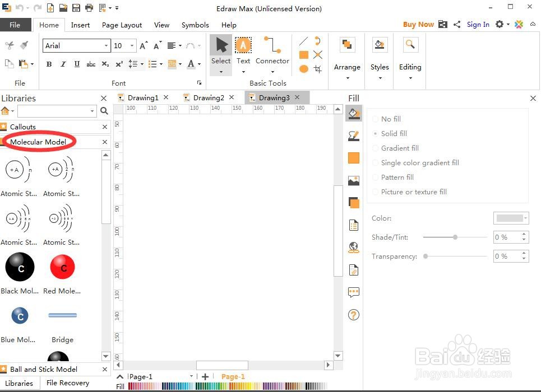The height and width of the screenshot is (392, 541).
Task: Search libraries with magnifier icon
Action: [x=104, y=111]
